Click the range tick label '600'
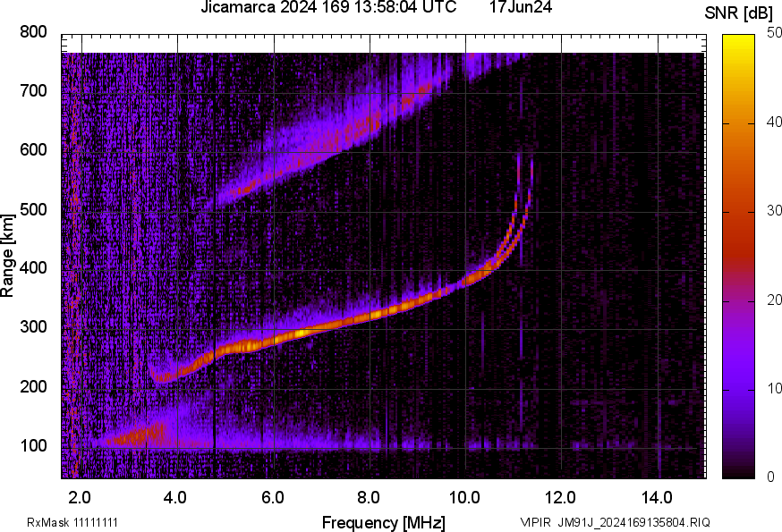 coord(33,150)
